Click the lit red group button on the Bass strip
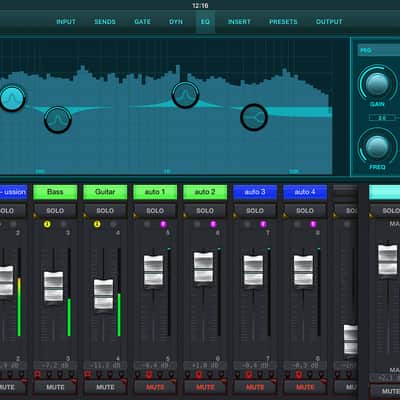400x400 pixels. pyautogui.click(x=38, y=374)
